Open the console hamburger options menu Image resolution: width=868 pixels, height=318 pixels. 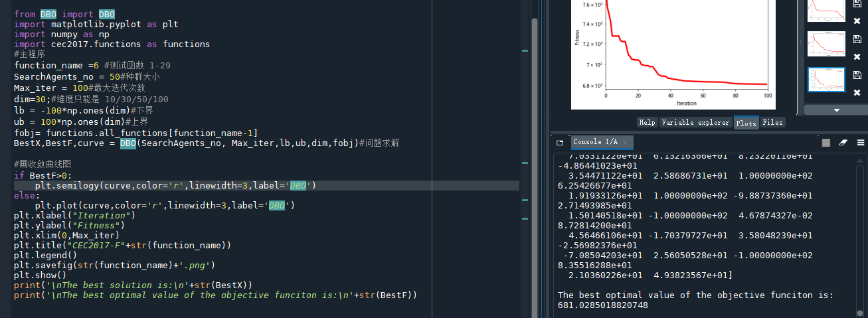point(861,142)
